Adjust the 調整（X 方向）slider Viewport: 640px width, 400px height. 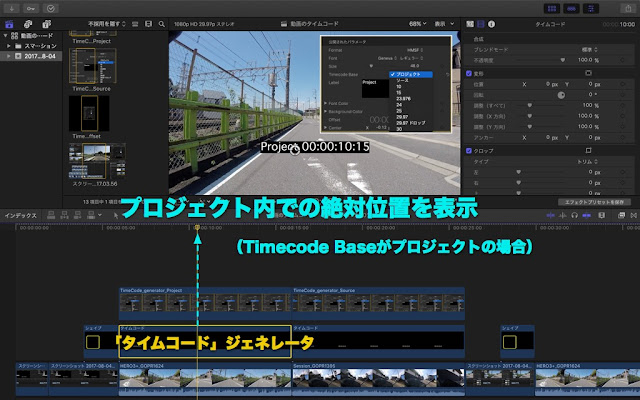pos(529,116)
